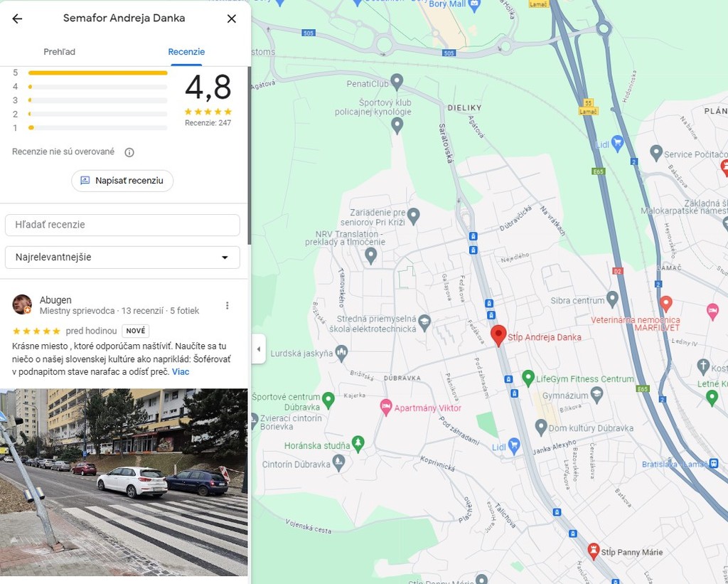
Task: Click the red Stĺp Andreja Danka map pin
Action: coord(498,334)
